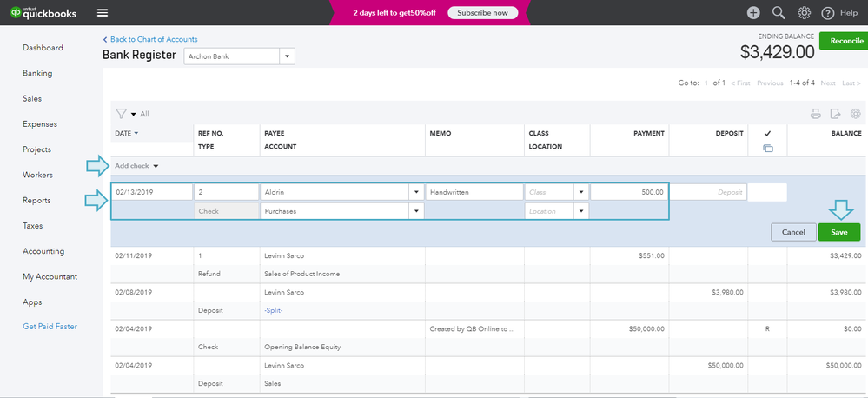The width and height of the screenshot is (868, 398).
Task: Open Expenses in the sidebar
Action: coord(40,124)
